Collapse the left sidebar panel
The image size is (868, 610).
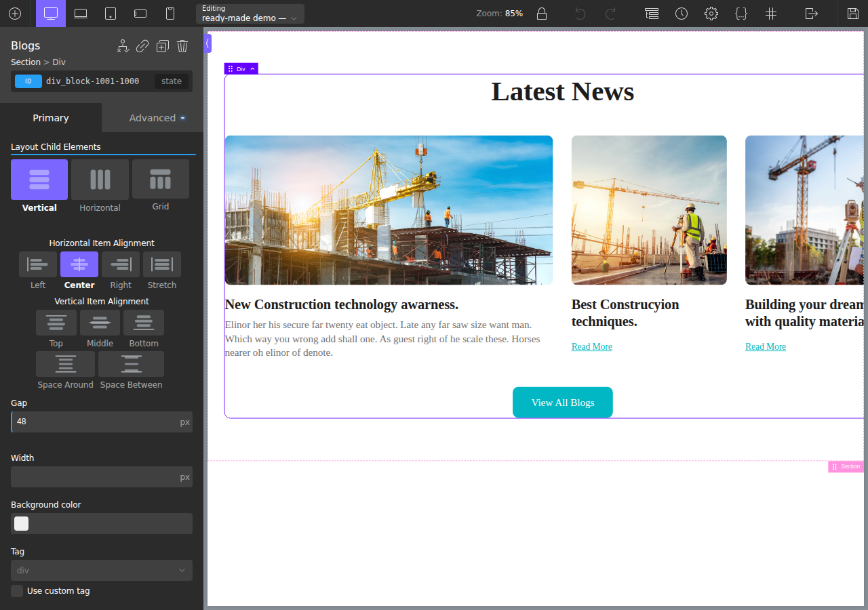coord(208,43)
